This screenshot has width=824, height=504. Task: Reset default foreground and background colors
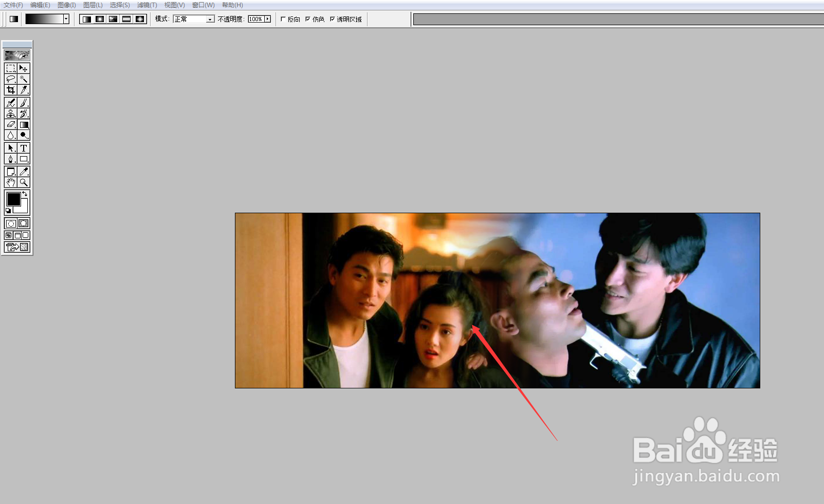point(8,211)
